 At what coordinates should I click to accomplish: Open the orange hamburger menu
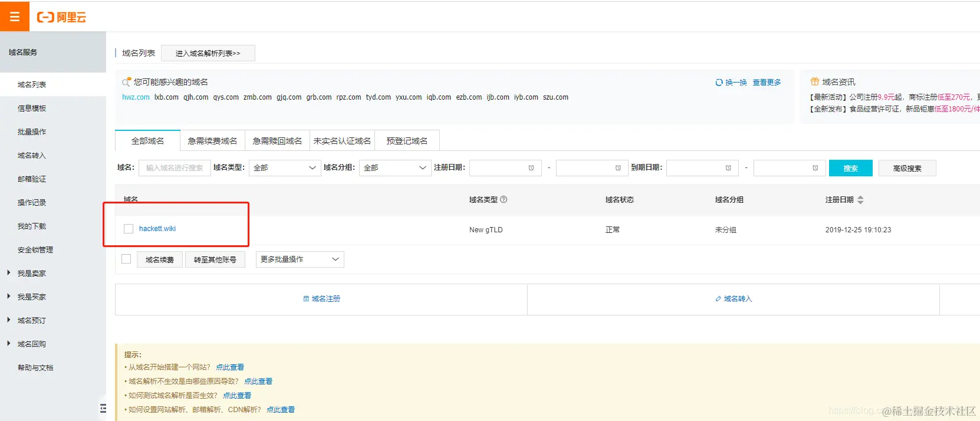tap(15, 17)
